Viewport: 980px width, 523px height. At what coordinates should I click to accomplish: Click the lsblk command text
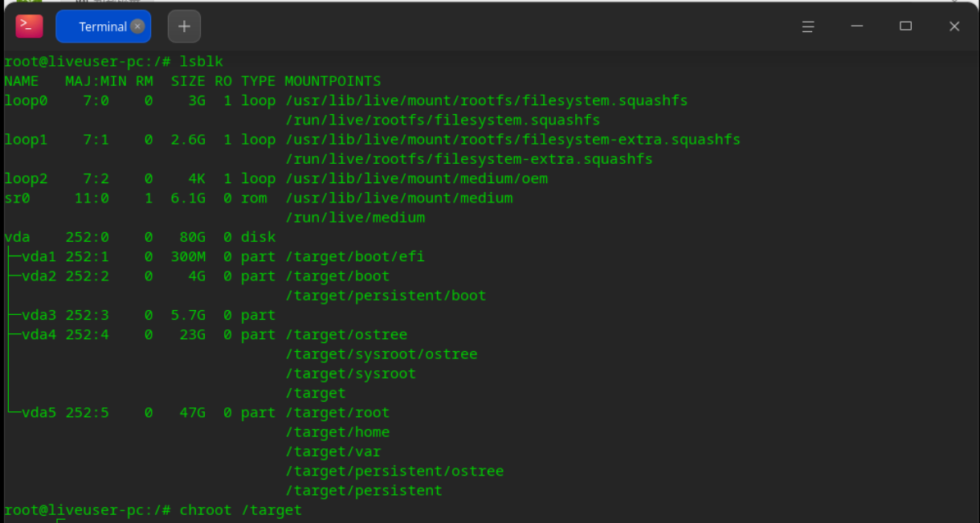[x=202, y=61]
